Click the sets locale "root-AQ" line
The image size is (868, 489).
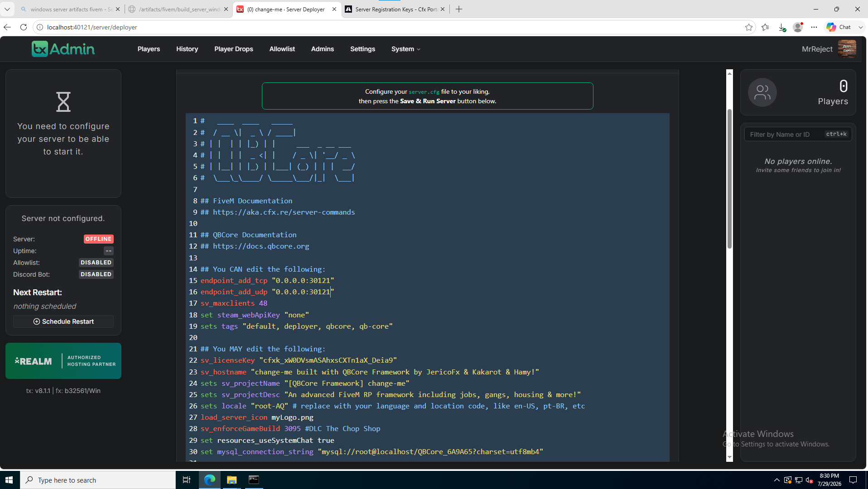392,406
